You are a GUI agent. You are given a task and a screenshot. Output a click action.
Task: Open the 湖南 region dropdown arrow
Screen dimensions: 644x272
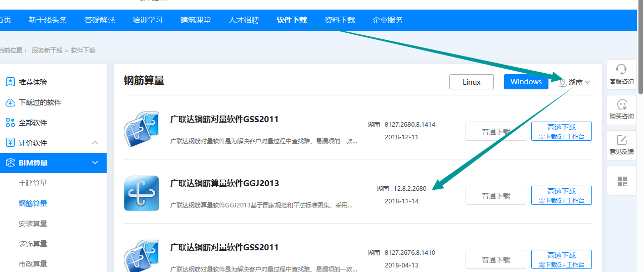coord(587,82)
